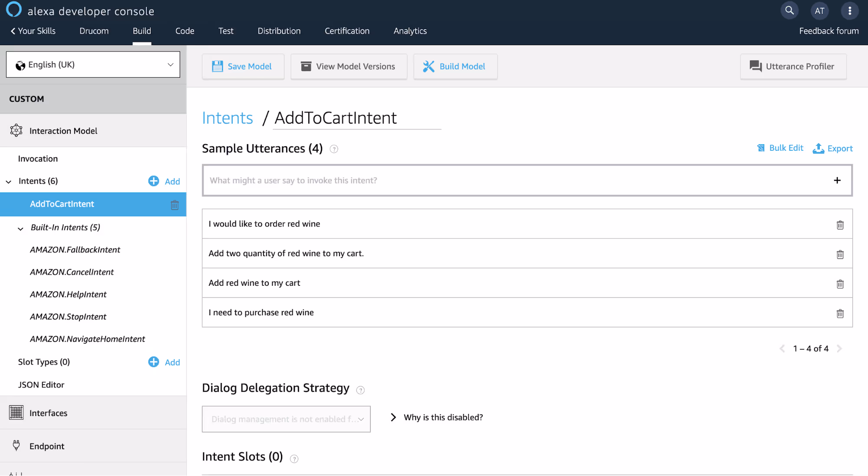
Task: Go to next utterances page
Action: click(839, 349)
